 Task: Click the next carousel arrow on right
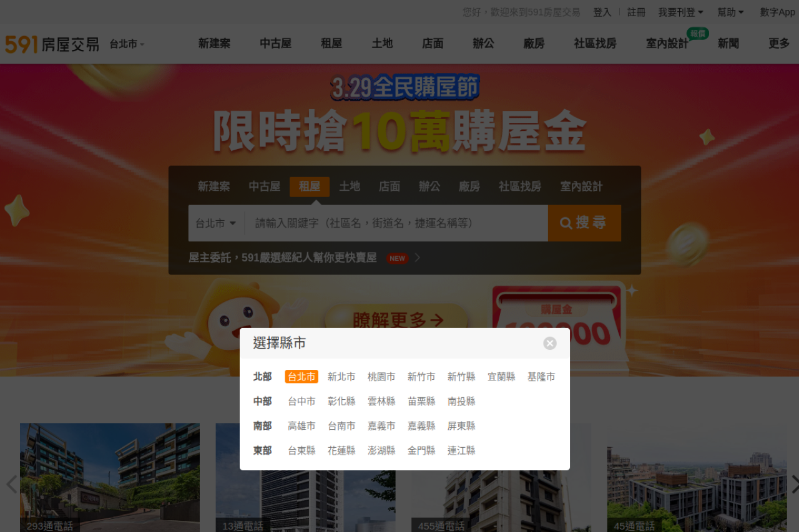[x=794, y=484]
